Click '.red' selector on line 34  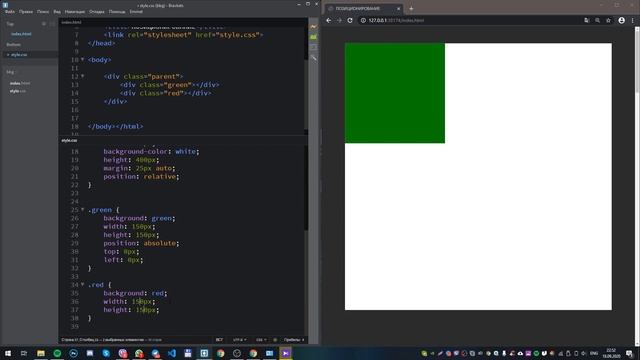(96, 284)
